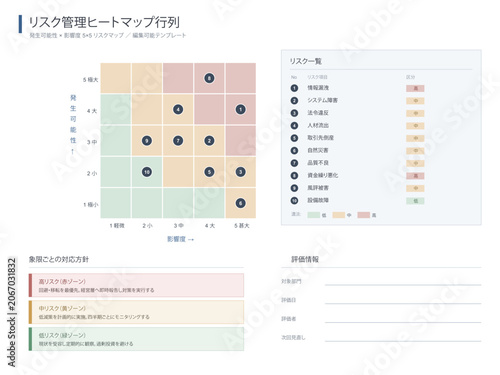This screenshot has height=375, width=500.
Task: Click the 資金繰り悪化 risk item text
Action: (322, 175)
